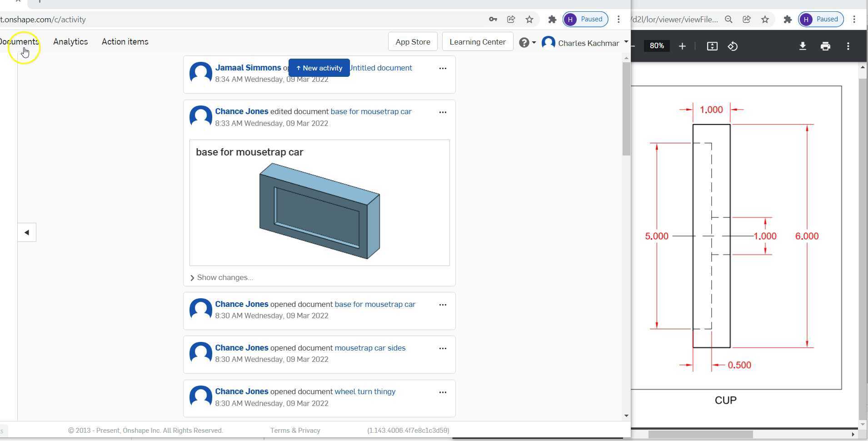
Task: Bookmark the PDF viewer page with the star
Action: click(x=765, y=19)
